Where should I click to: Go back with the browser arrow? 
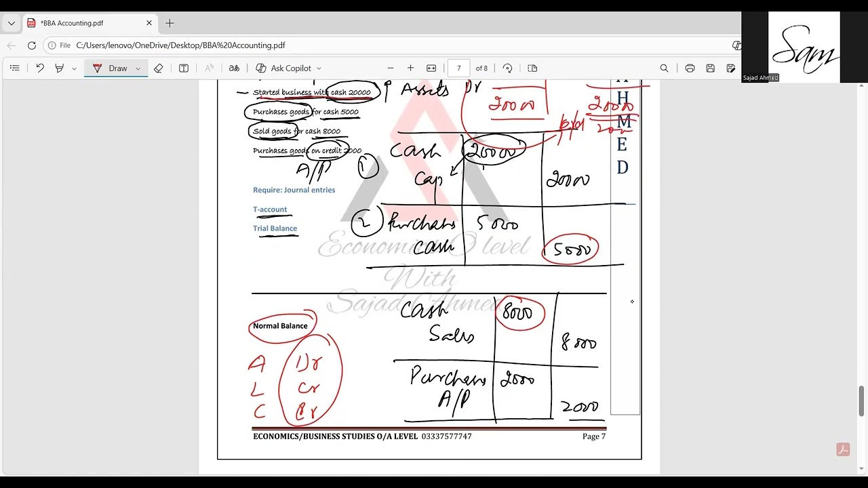[x=12, y=45]
